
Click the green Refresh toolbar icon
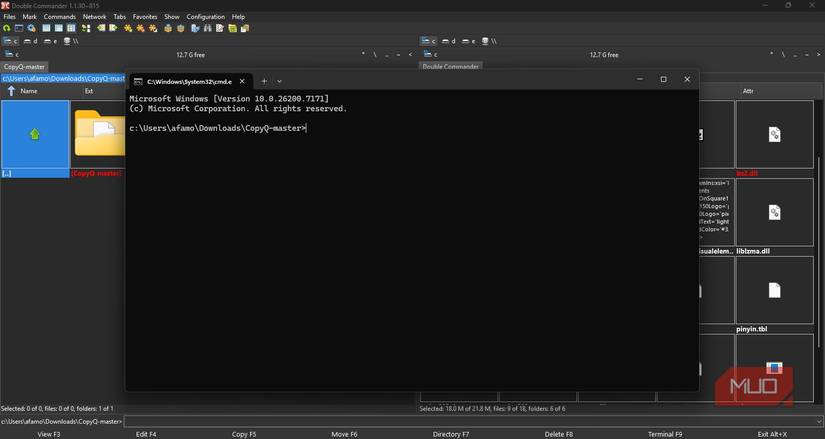coord(6,28)
